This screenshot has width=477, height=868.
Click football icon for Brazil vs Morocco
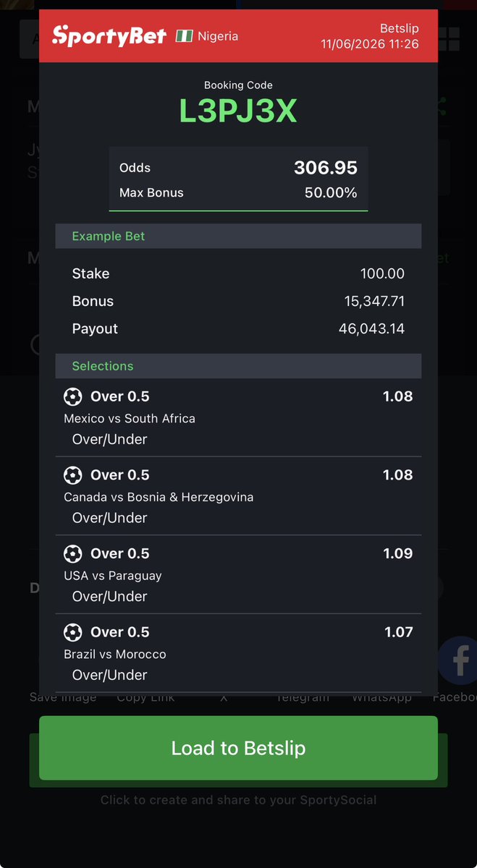(x=72, y=632)
